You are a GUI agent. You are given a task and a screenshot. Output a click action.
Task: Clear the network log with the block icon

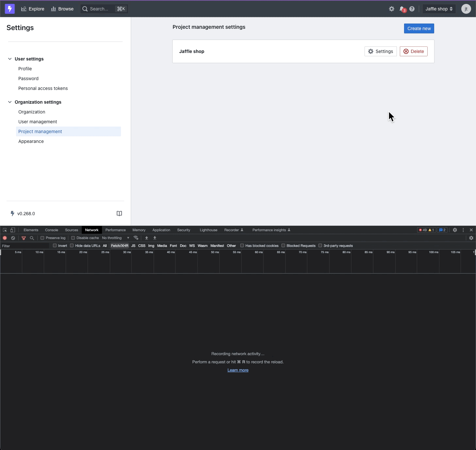tap(13, 238)
